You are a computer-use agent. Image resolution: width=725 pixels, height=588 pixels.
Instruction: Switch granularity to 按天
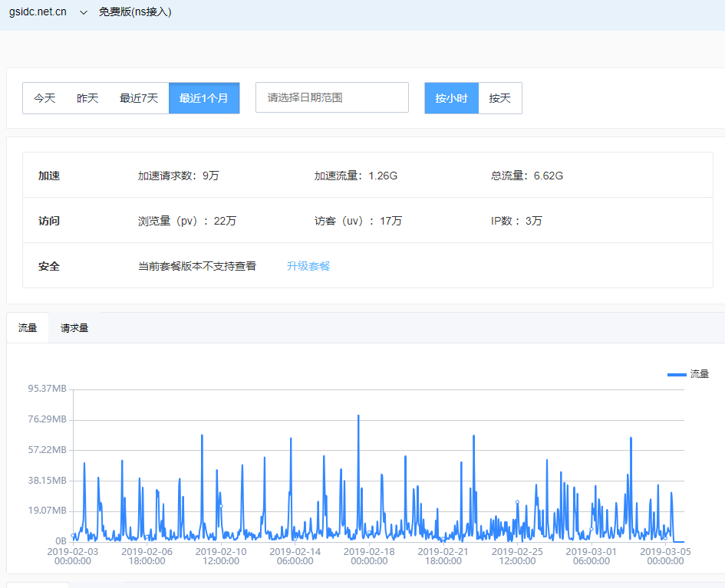(500, 98)
